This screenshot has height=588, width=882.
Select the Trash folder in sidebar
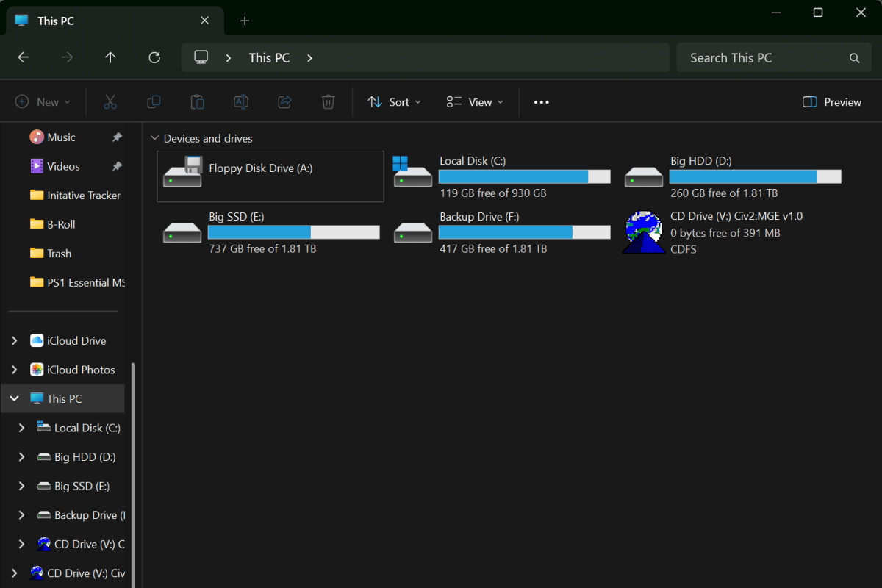coord(59,254)
